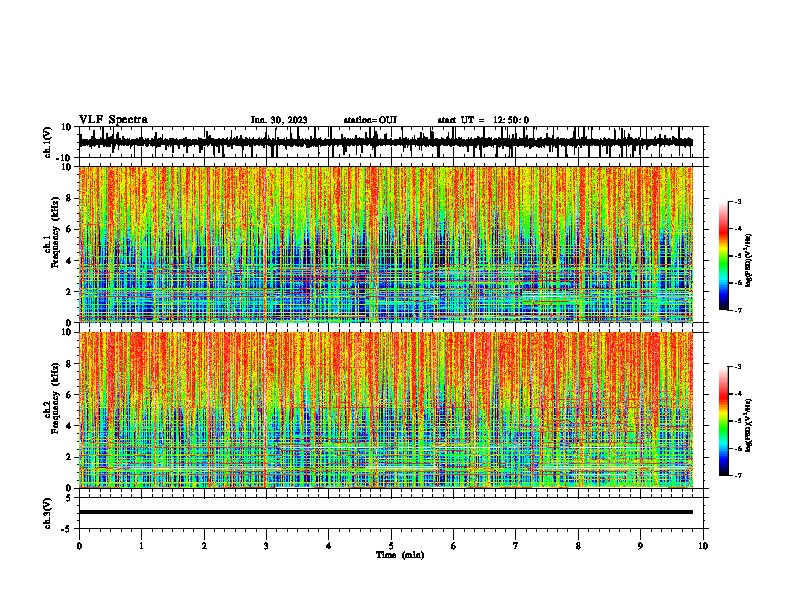Click the ch.1 voltage waveform trace

[386, 142]
